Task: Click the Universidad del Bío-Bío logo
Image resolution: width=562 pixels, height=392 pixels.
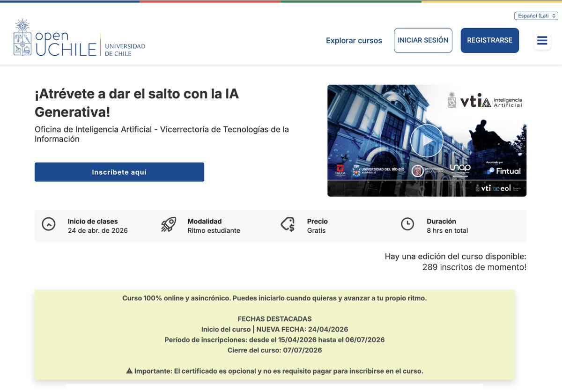Action: pos(376,170)
